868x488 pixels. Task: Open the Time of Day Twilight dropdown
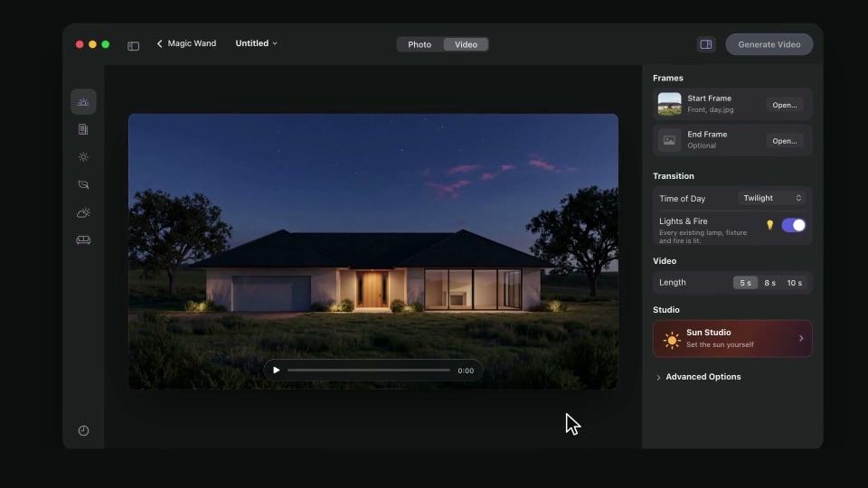(x=771, y=198)
